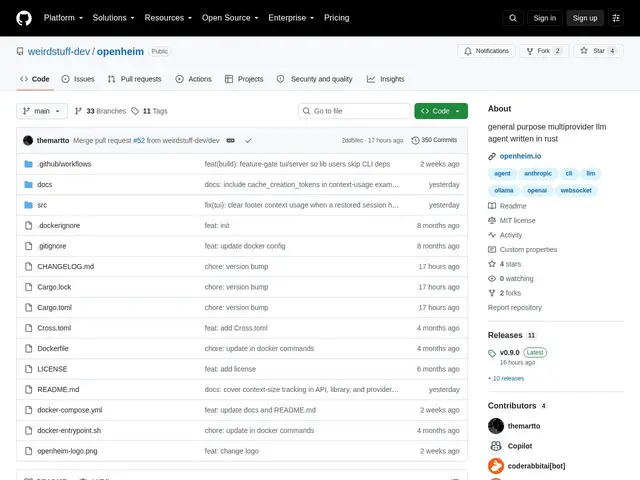This screenshot has height=480, width=640.
Task: Click the Readme book icon
Action: [492, 206]
